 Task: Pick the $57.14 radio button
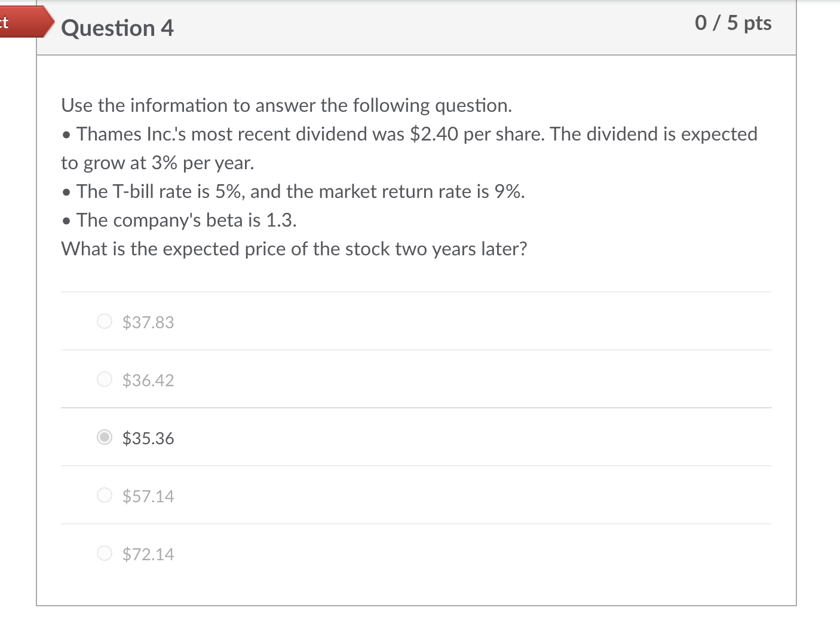105,496
